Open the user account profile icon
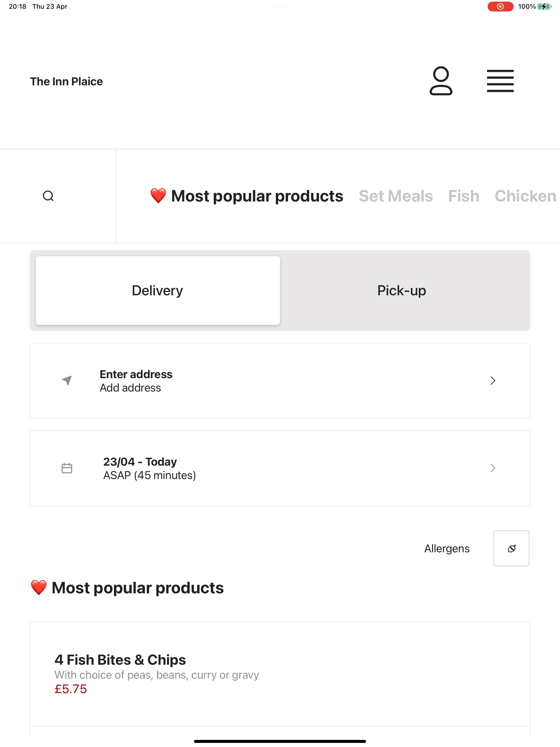Screen dimensions: 560x747 pos(441,81)
